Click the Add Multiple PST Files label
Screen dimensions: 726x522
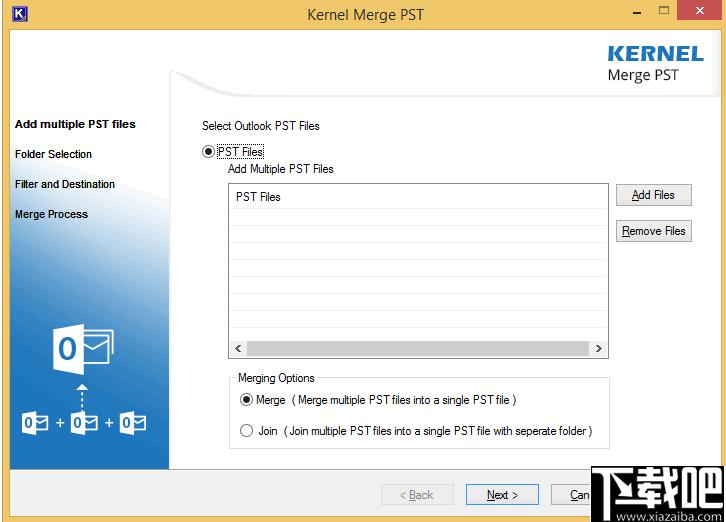281,169
